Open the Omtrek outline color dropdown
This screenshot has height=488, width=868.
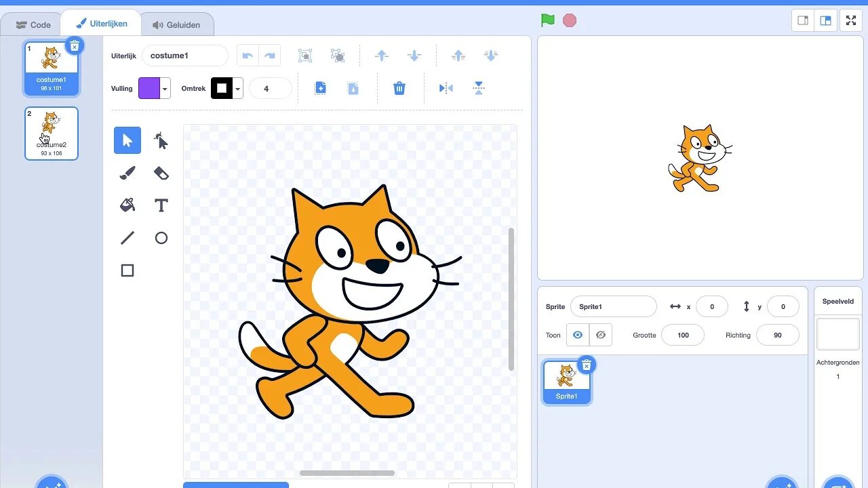click(238, 88)
